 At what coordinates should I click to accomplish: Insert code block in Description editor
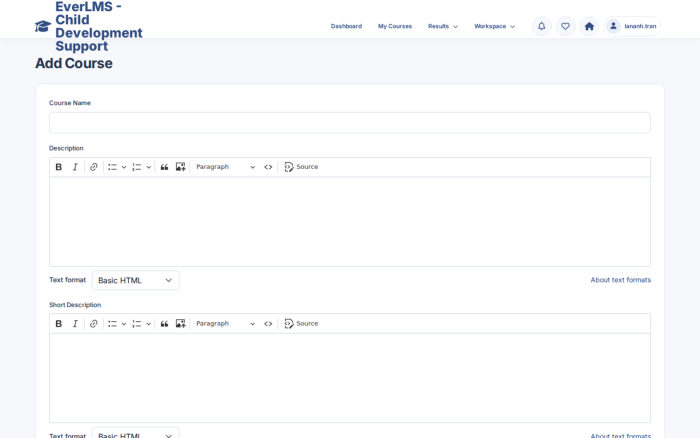pyautogui.click(x=268, y=167)
